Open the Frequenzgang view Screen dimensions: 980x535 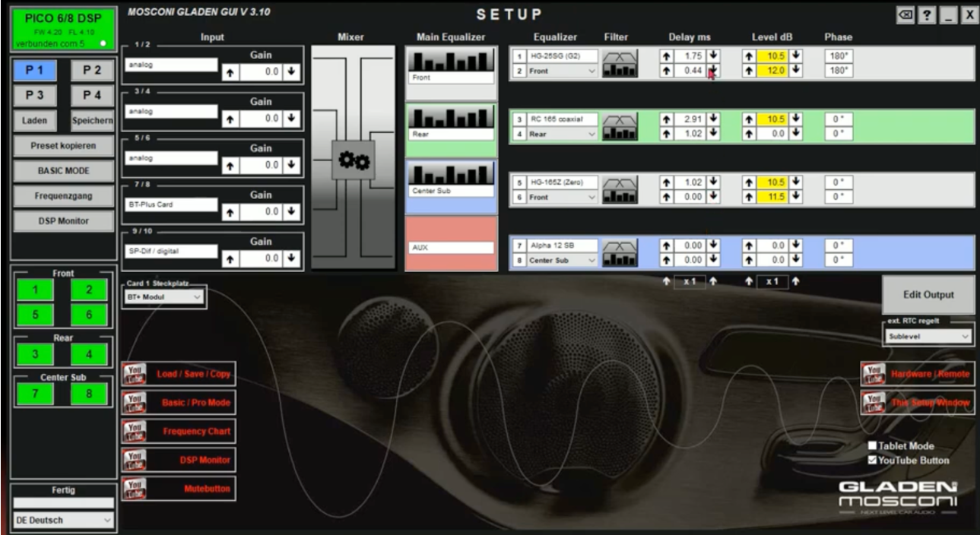64,195
